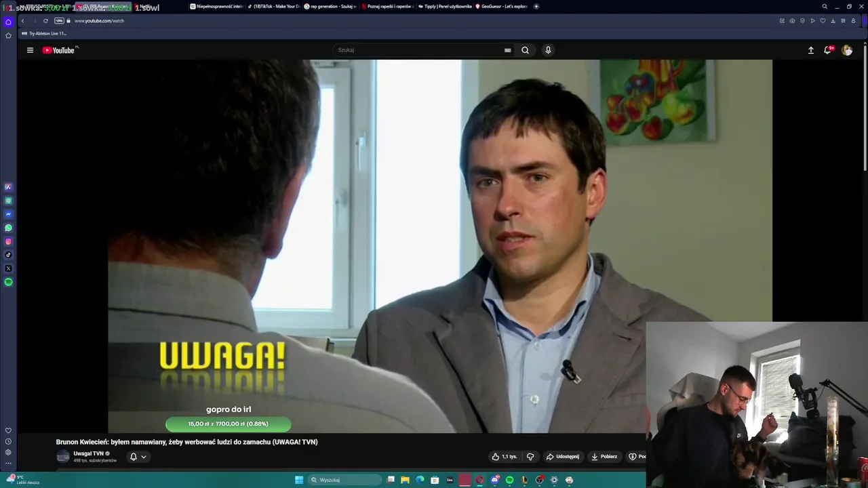Image resolution: width=868 pixels, height=488 pixels.
Task: Switch to the 'rap generation - Szukaj' tab
Action: pos(331,6)
